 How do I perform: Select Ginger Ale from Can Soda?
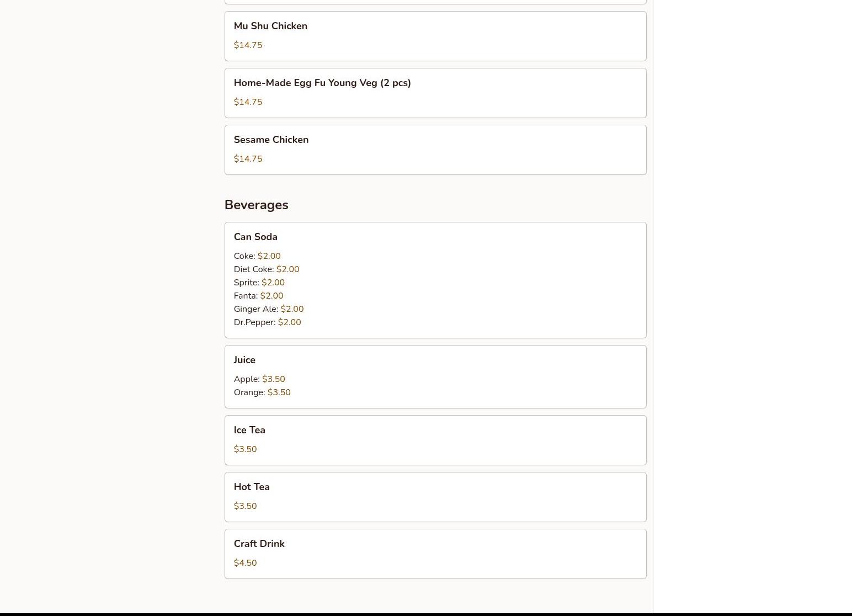click(x=269, y=309)
